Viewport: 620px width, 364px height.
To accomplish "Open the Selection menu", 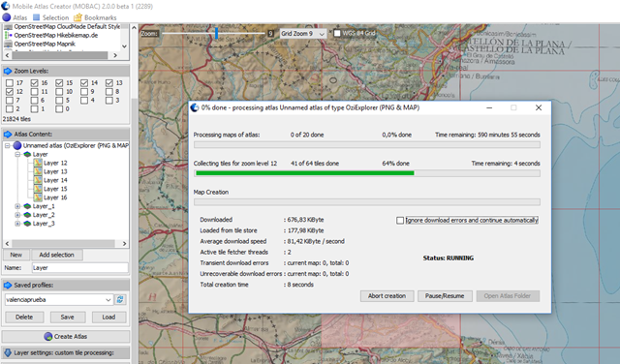I will click(51, 17).
